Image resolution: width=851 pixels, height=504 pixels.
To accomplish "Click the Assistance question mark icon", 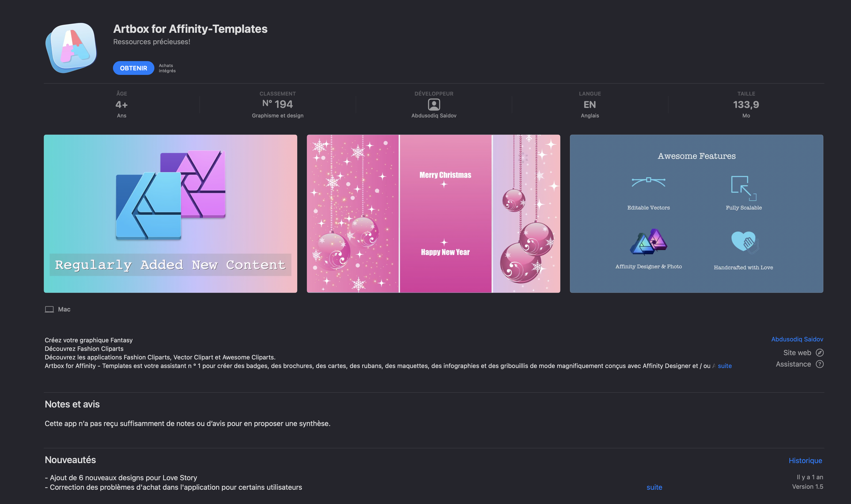I will point(819,364).
